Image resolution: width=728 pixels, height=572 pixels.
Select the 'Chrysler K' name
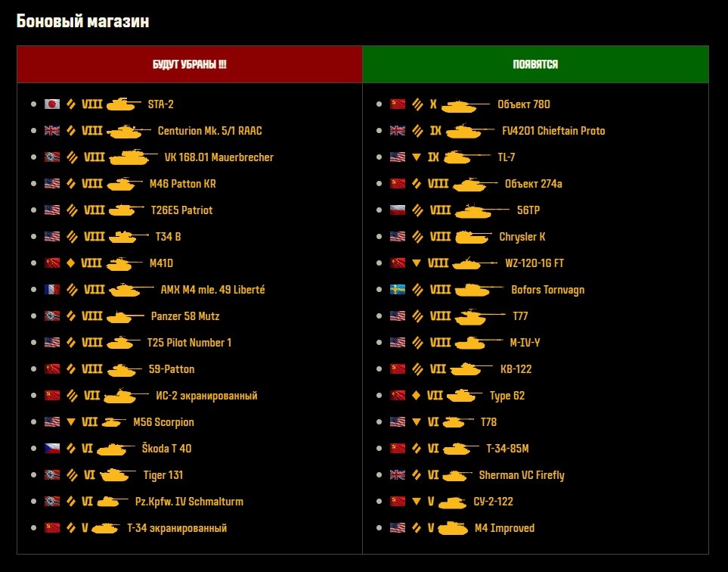click(x=522, y=237)
